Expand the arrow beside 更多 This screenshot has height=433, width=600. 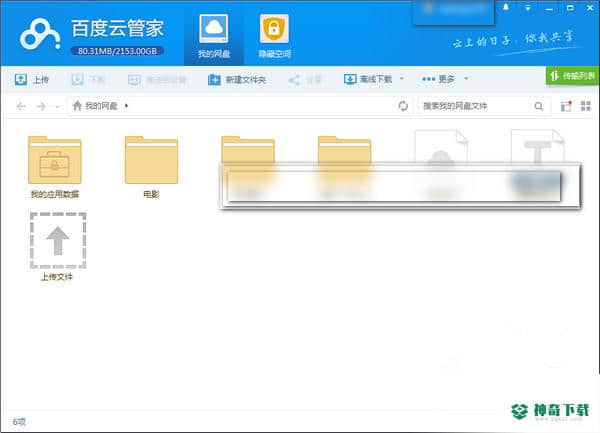[466, 78]
